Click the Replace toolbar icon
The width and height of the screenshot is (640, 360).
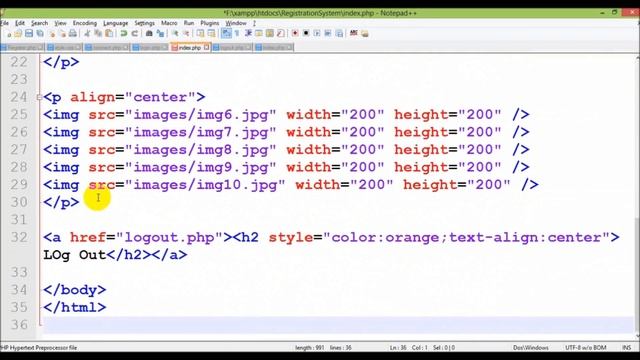coord(160,33)
